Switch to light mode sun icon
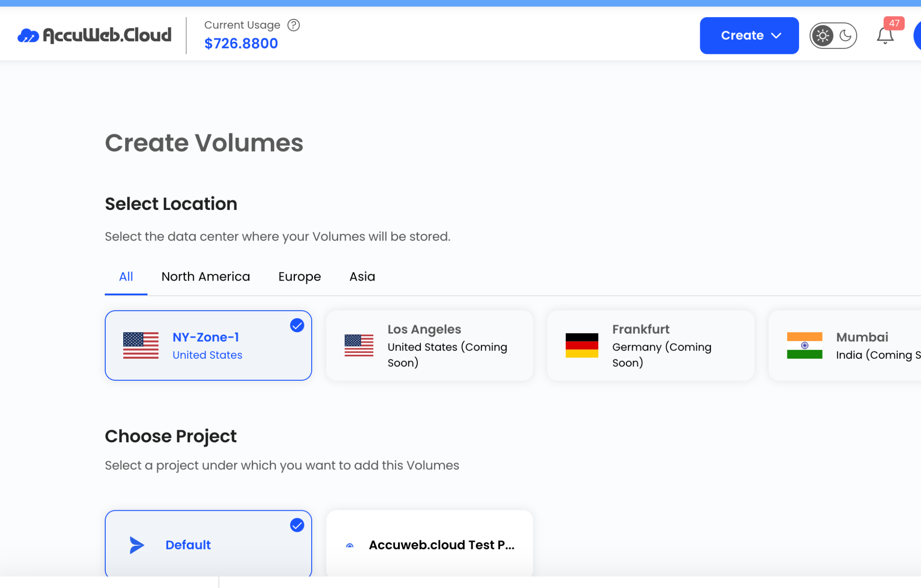Screen dimensions: 921x588 pos(823,36)
